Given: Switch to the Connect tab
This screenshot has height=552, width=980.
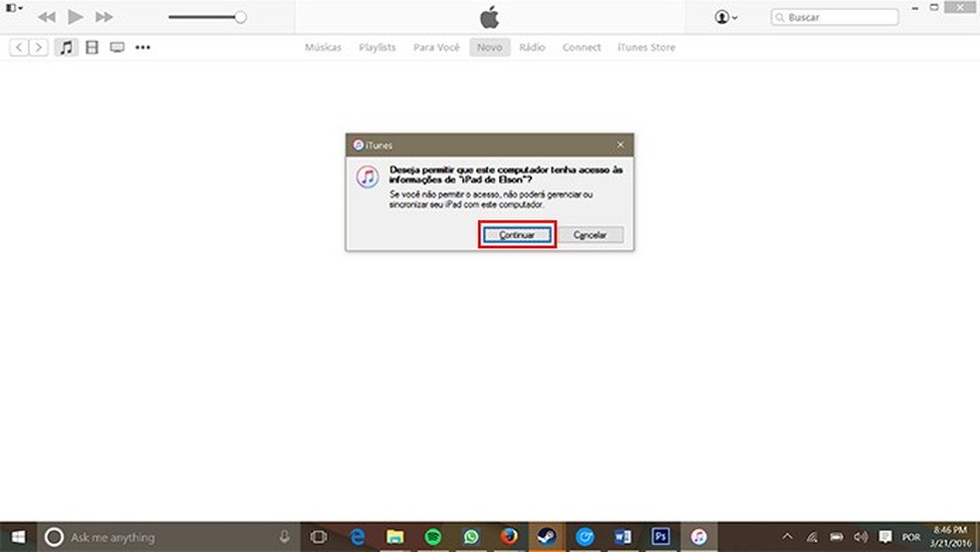Looking at the screenshot, I should coord(582,47).
